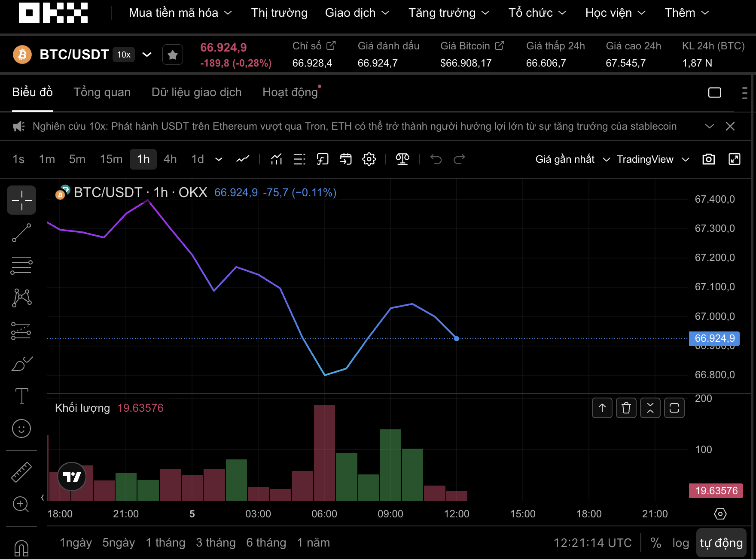Open the indicators icon in toolbar
Viewport: 756px width, 559px height.
point(276,159)
